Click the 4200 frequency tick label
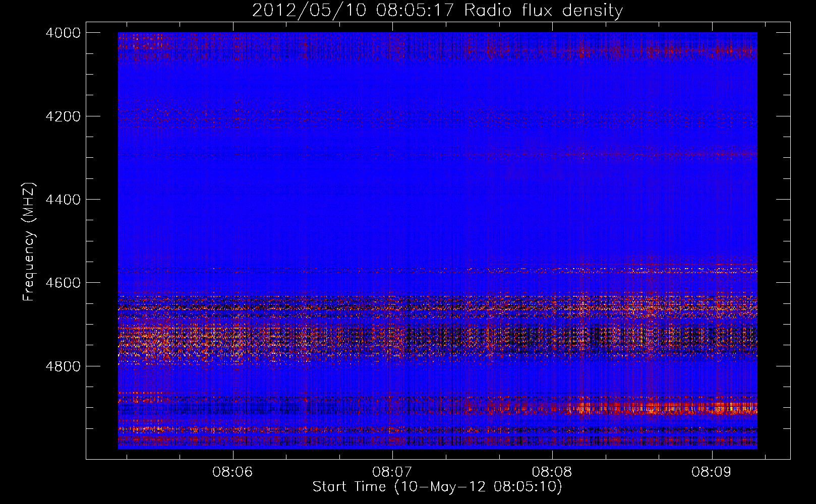816x504 pixels. (x=63, y=116)
